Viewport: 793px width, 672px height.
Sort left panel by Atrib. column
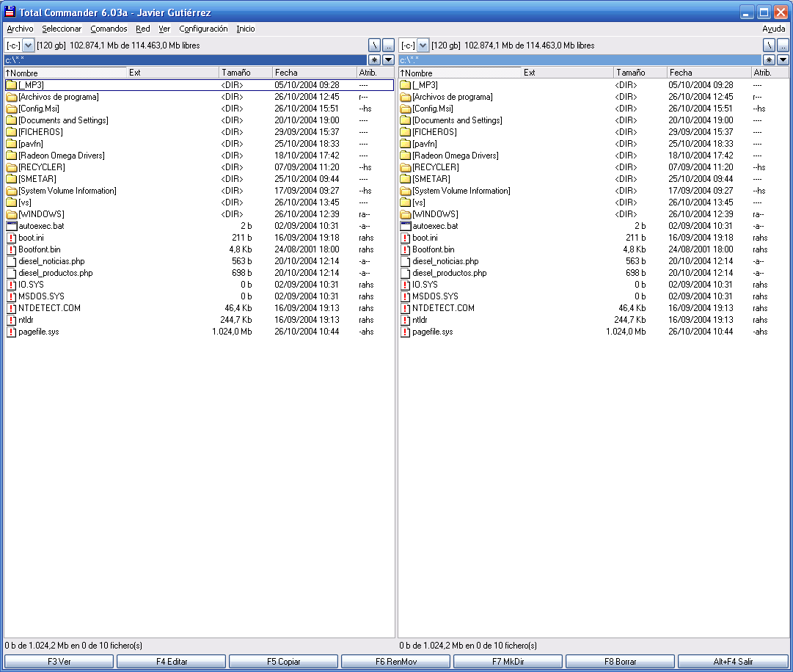point(376,73)
